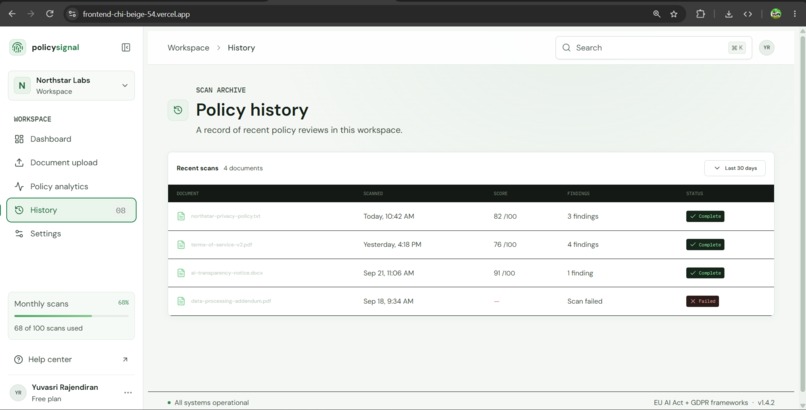The width and height of the screenshot is (806, 410).
Task: Go back with the browser back arrow
Action: coord(12,14)
